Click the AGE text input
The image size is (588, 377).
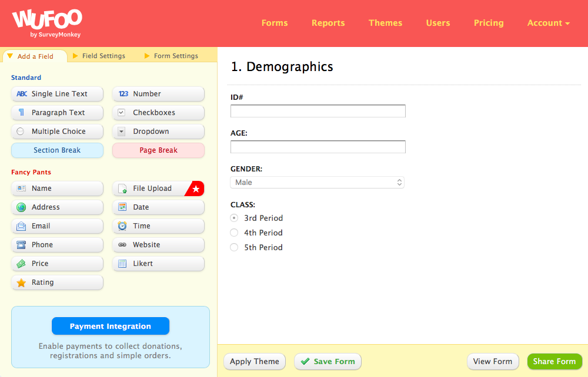[x=318, y=147]
